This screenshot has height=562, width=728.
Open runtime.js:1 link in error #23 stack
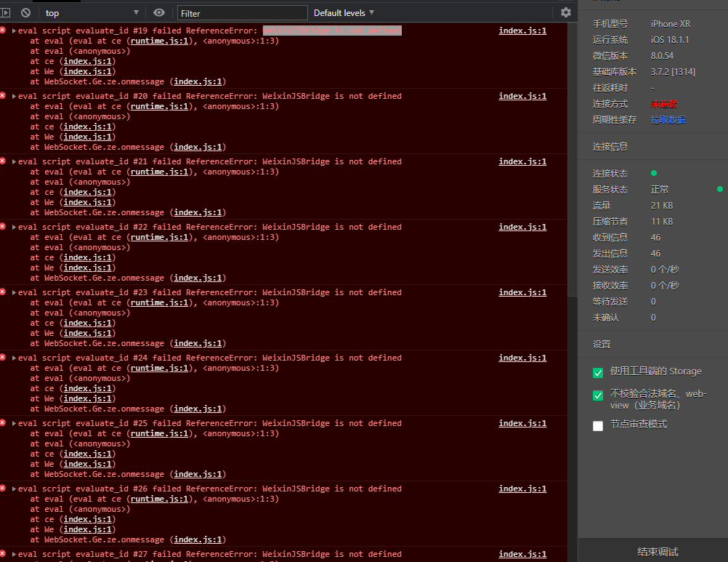[x=159, y=303]
